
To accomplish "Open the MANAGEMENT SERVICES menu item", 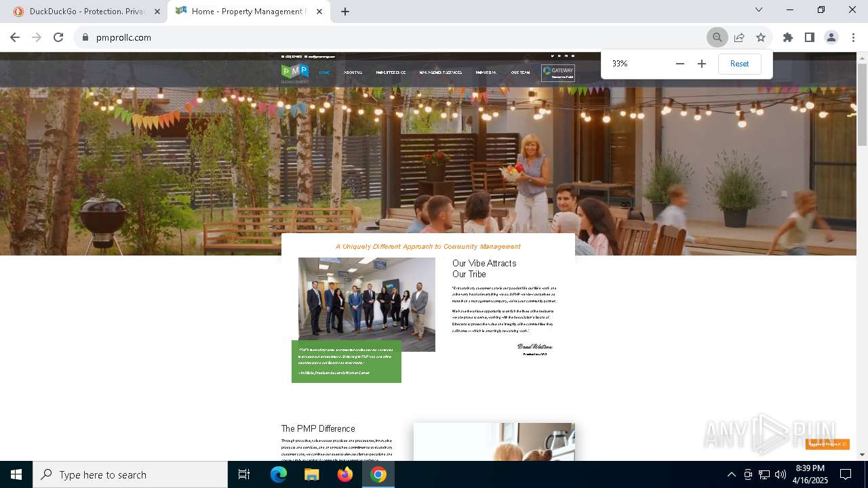I will [441, 73].
